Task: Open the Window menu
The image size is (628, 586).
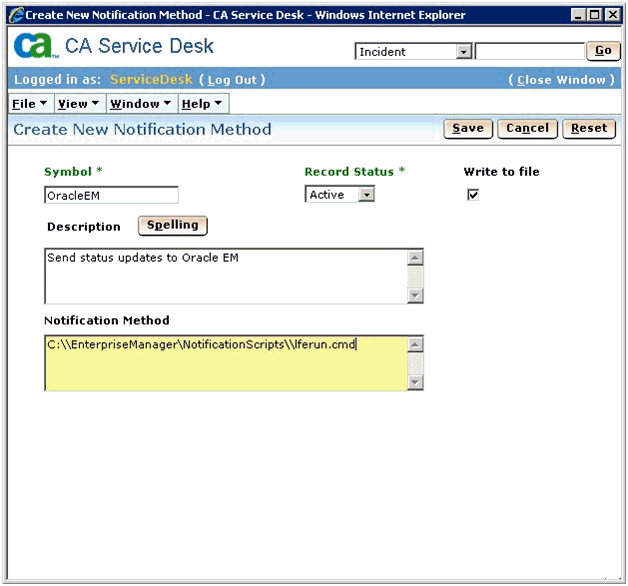Action: [141, 104]
